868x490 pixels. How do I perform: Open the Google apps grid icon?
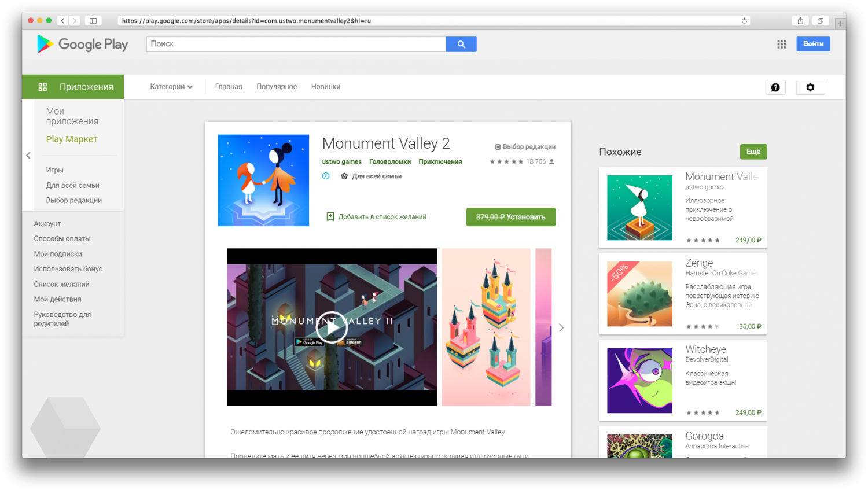(781, 44)
